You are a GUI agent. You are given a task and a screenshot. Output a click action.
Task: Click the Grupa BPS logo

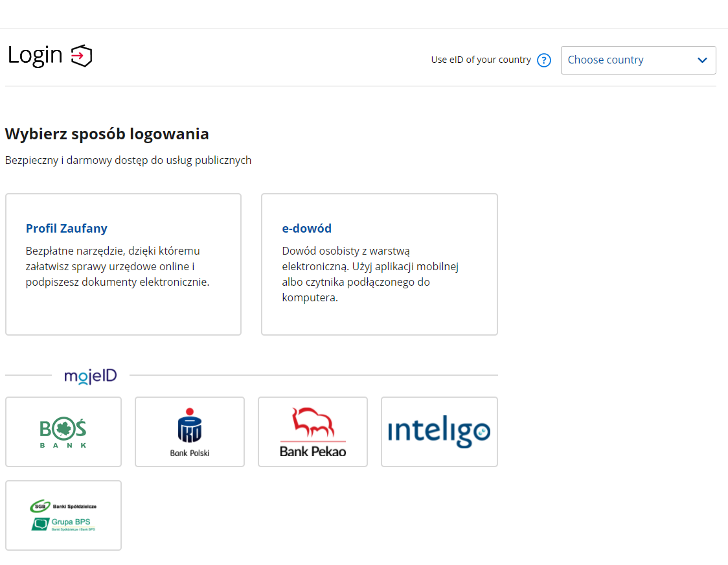[63, 524]
